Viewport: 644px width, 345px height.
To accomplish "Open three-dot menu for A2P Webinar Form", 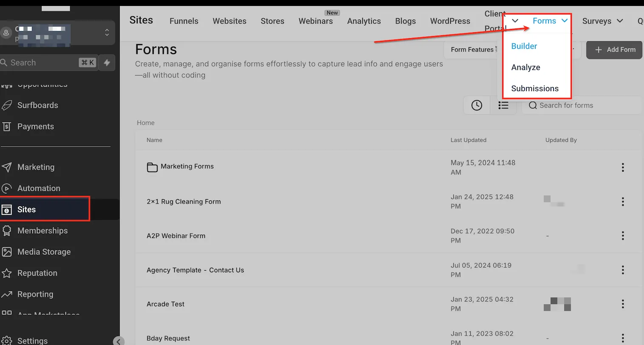I will pyautogui.click(x=623, y=235).
